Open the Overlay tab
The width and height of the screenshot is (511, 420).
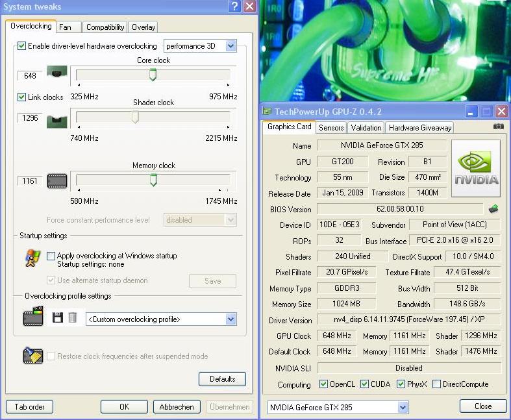[x=143, y=27]
